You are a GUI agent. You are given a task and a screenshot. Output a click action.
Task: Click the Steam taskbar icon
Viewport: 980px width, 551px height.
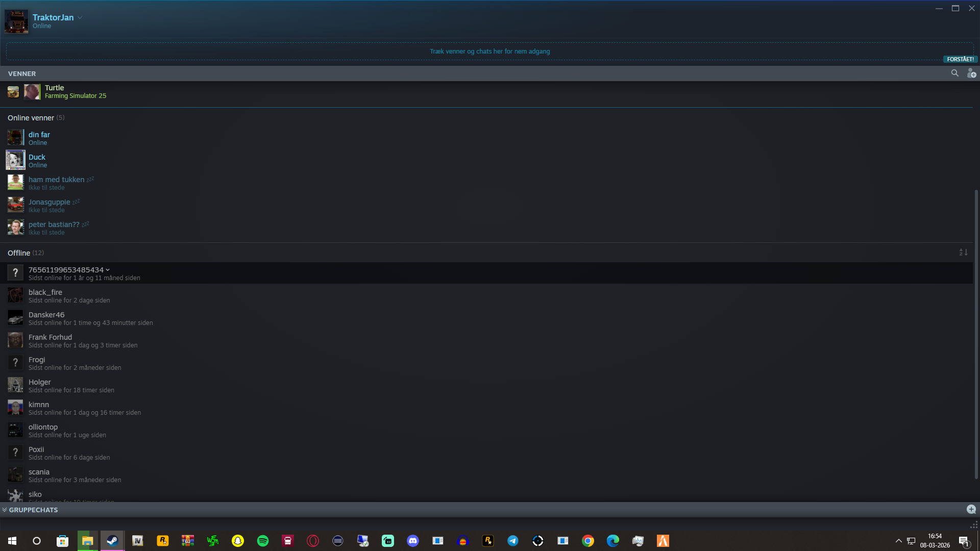tap(112, 541)
